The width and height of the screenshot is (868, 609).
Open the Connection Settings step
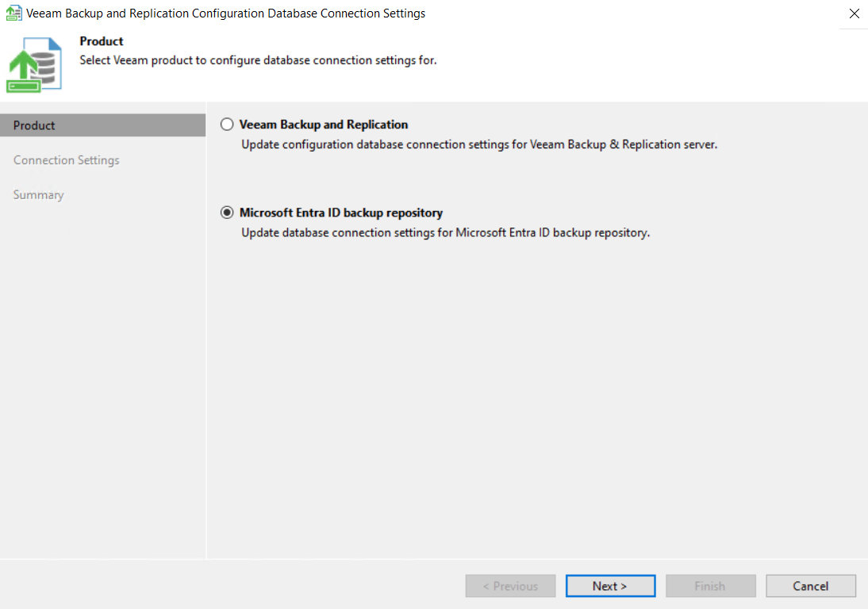pos(66,159)
